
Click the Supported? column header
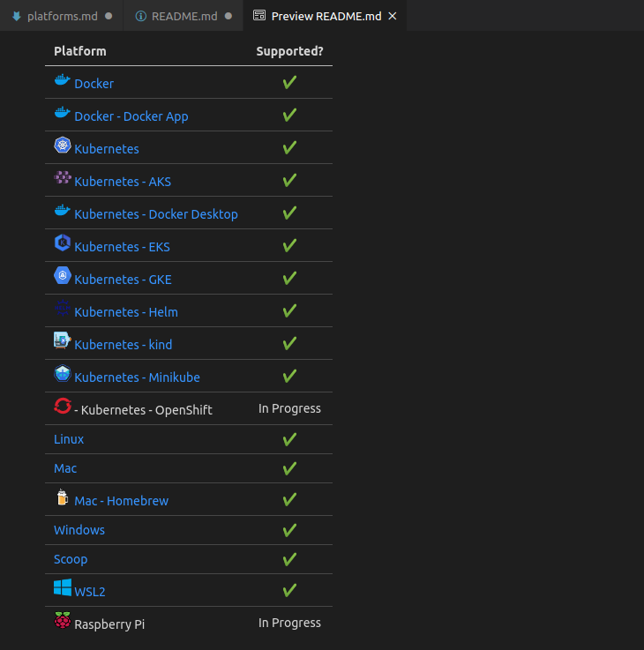tap(289, 51)
